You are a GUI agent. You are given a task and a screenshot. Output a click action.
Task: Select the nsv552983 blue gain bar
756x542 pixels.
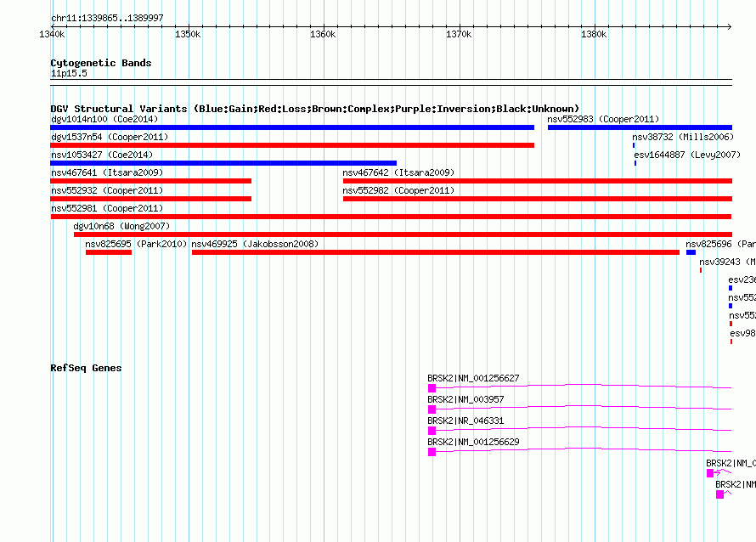[x=640, y=127]
